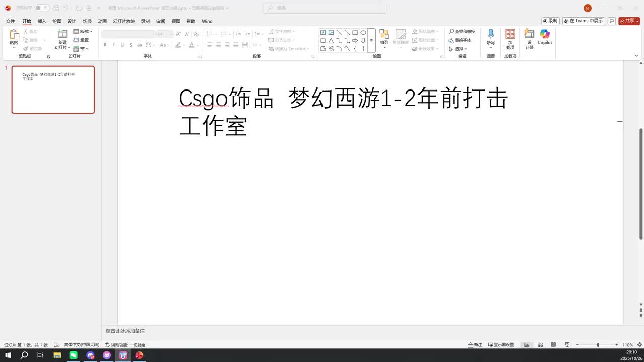Screen dimensions: 644x362
Task: Open the Add-ins (加载项) button
Action: (x=510, y=39)
